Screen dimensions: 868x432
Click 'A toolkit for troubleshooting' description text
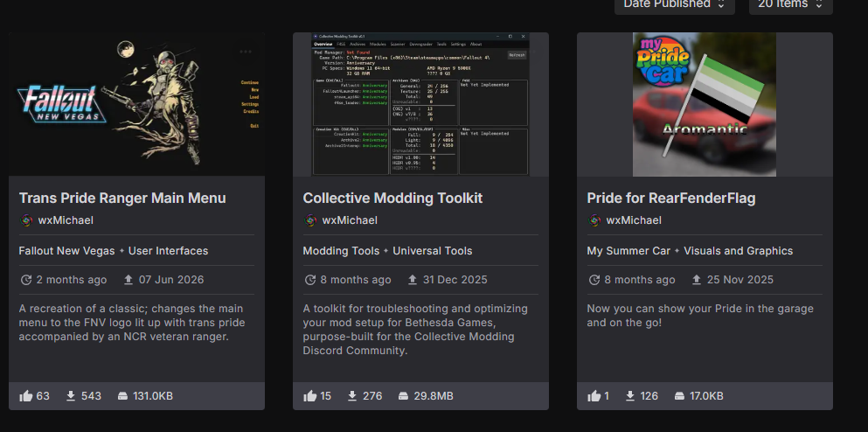coord(415,330)
